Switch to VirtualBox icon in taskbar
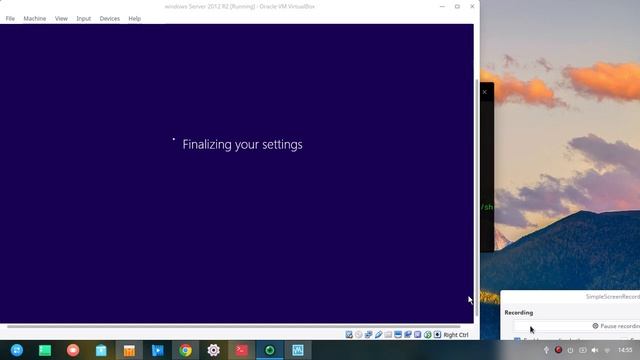Image resolution: width=640 pixels, height=360 pixels. [298, 350]
